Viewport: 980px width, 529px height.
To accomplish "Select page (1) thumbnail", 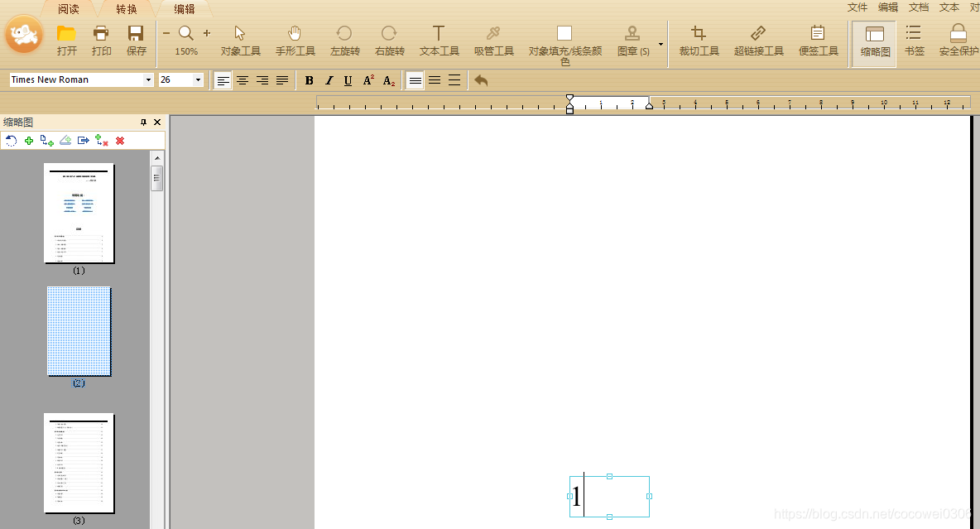I will point(79,214).
